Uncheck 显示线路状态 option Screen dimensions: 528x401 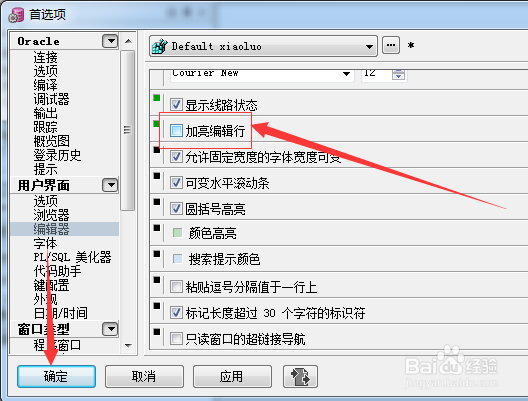(176, 105)
